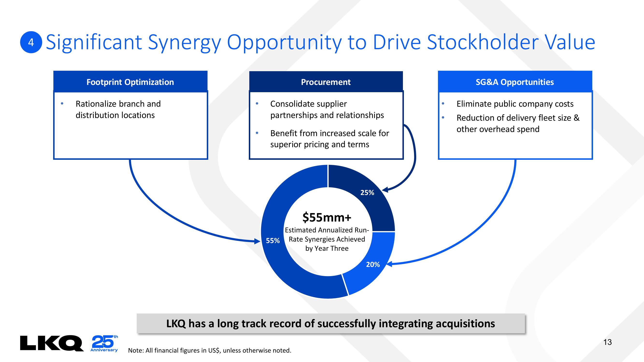Viewport: 644px width, 362px height.
Task: Select 'Estimated Annualized Run-Rate Synergies' caption
Action: coord(327,239)
